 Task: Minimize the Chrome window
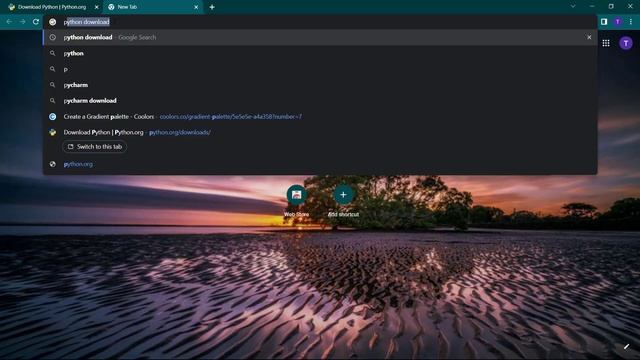click(592, 7)
